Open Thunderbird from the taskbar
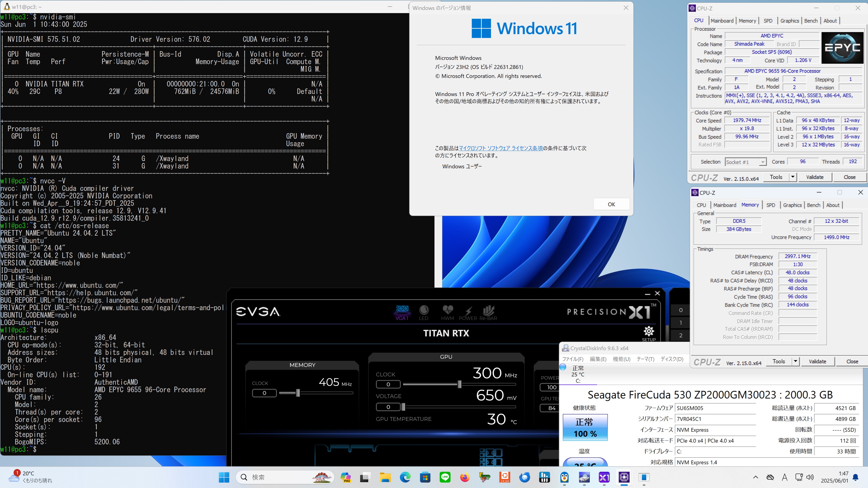Image resolution: width=868 pixels, height=488 pixels. coord(525,477)
